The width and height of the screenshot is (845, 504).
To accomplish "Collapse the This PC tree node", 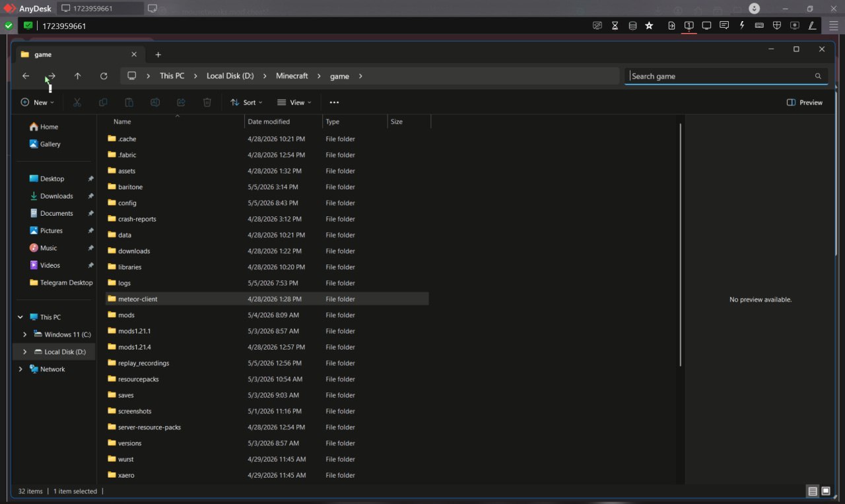I will [x=20, y=317].
